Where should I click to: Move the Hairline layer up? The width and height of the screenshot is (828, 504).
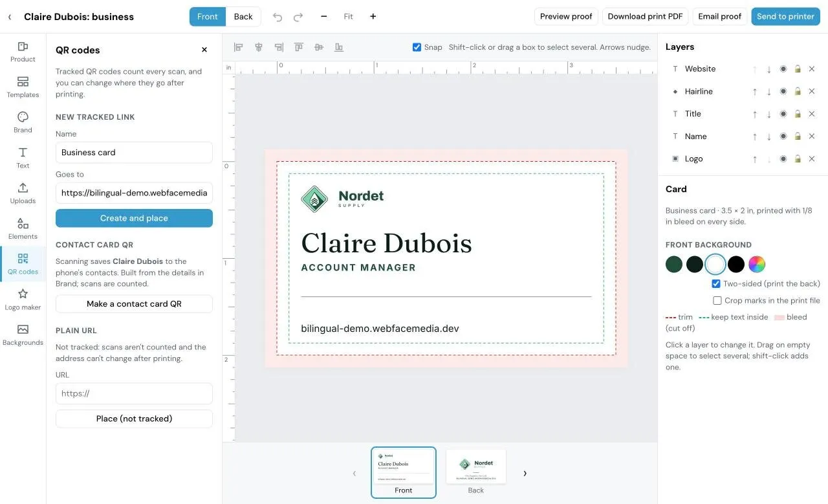tap(754, 92)
